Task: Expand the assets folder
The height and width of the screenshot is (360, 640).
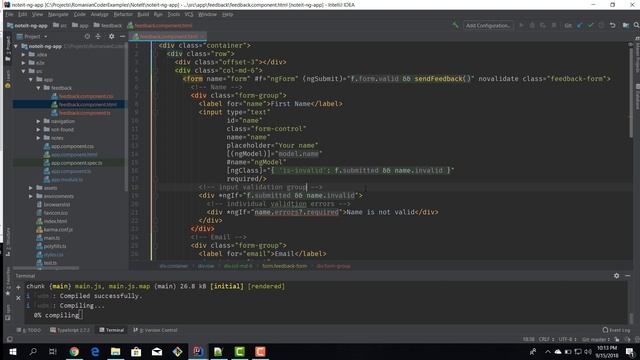Action: point(31,188)
